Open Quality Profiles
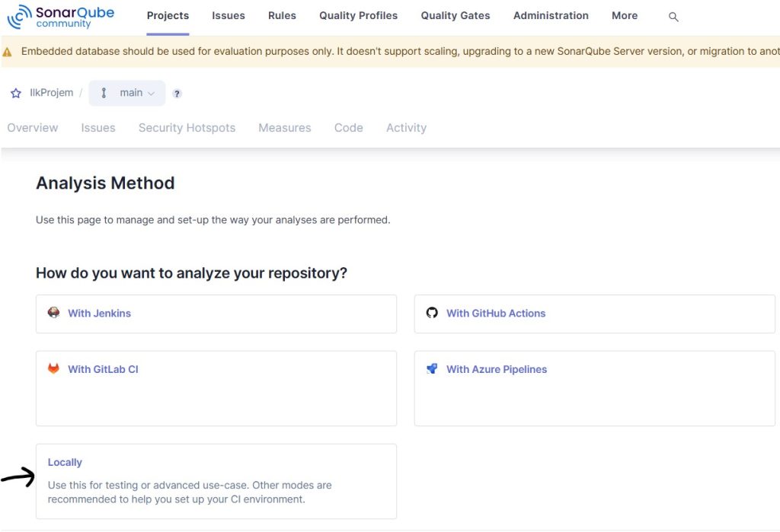Image resolution: width=780 pixels, height=532 pixels. point(359,15)
